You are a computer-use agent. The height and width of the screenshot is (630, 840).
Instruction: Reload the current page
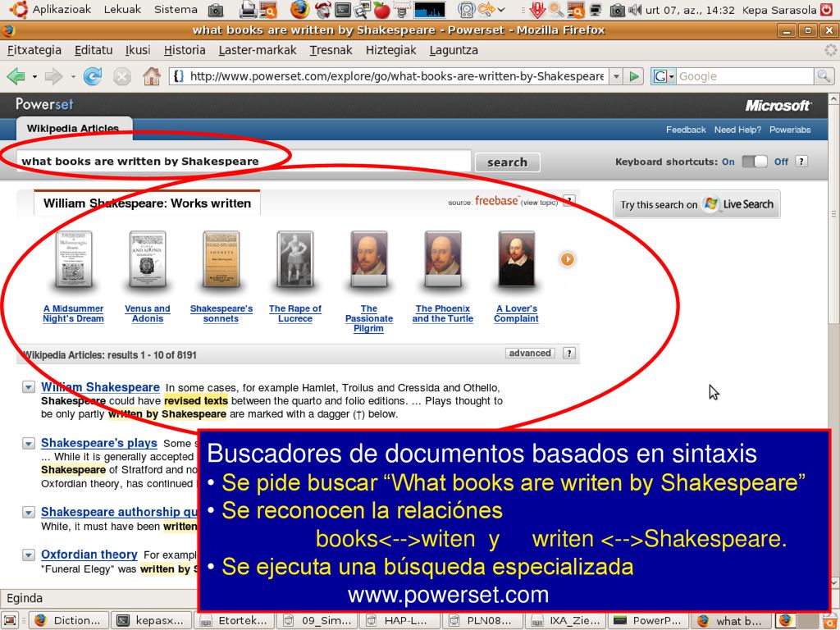[93, 76]
